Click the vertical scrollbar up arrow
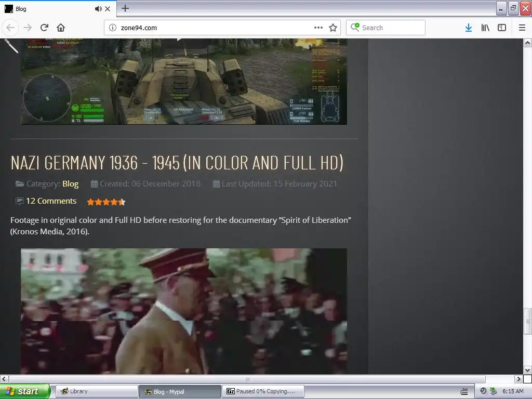 click(527, 43)
